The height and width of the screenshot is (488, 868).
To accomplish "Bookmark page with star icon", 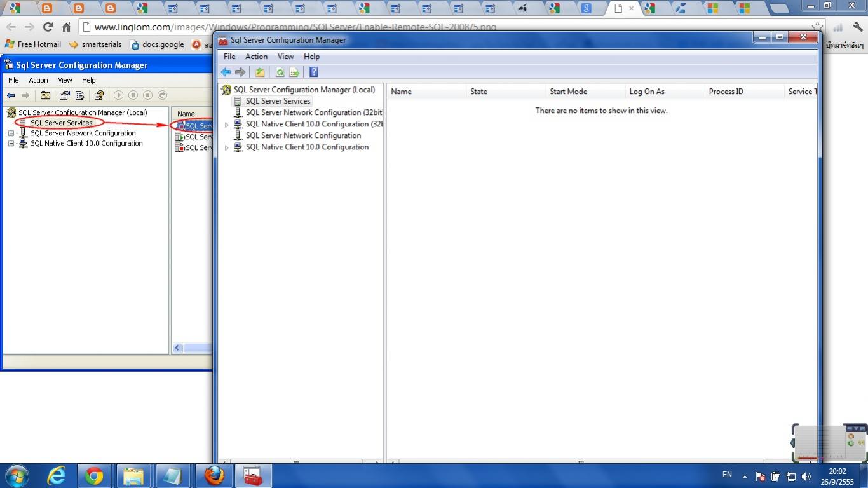I will point(817,27).
